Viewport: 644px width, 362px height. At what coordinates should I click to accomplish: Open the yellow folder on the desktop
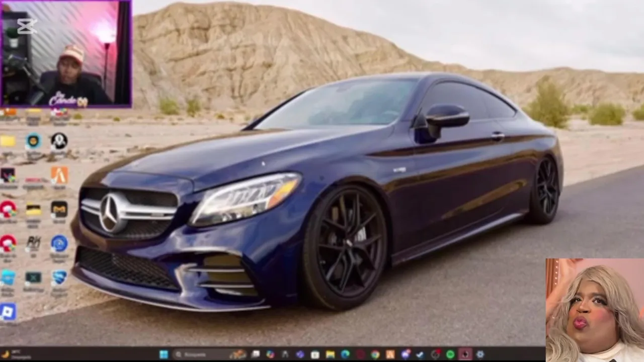(x=8, y=141)
